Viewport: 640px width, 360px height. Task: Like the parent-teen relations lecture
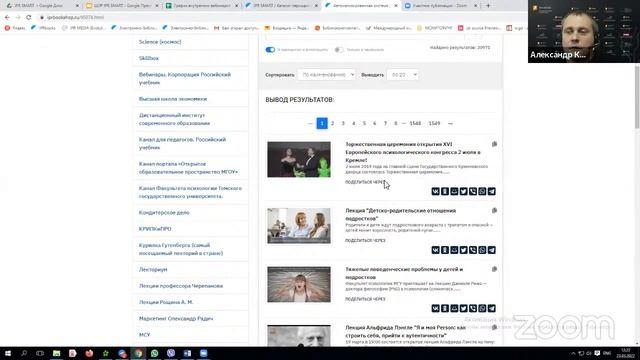tap(494, 211)
